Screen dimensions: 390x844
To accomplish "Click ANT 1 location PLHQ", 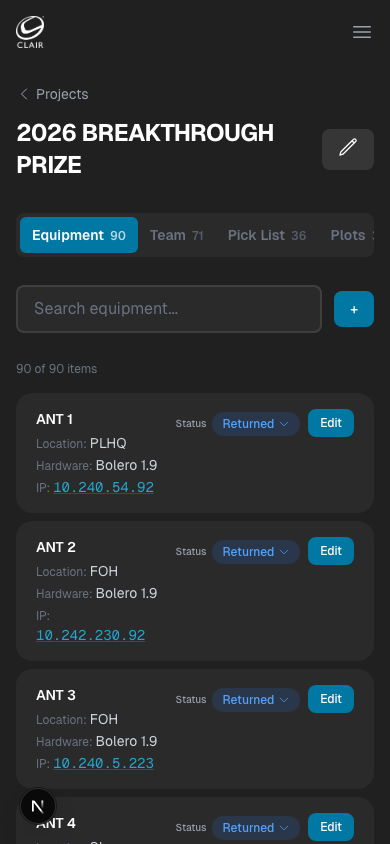I will click(x=108, y=444).
